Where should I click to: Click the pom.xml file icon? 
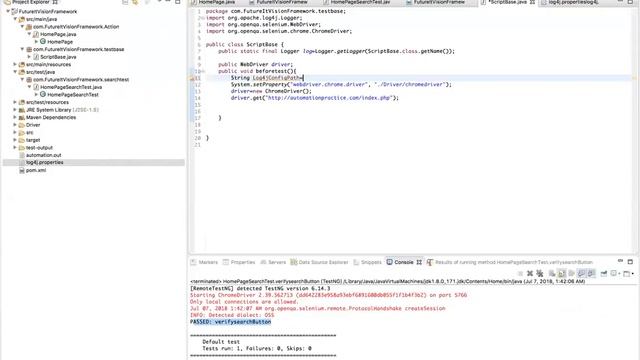click(x=22, y=170)
